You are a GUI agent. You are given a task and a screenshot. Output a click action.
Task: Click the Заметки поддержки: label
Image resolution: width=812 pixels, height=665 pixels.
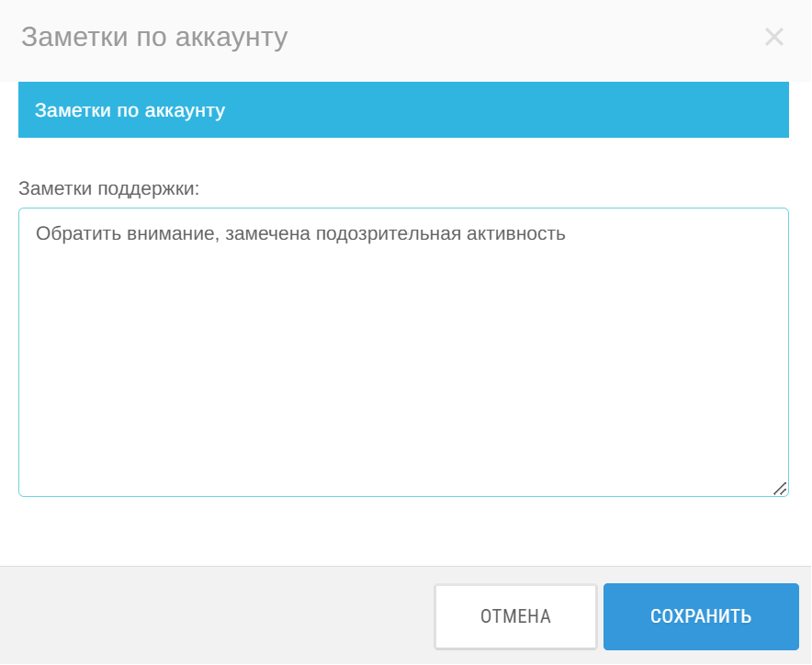108,188
